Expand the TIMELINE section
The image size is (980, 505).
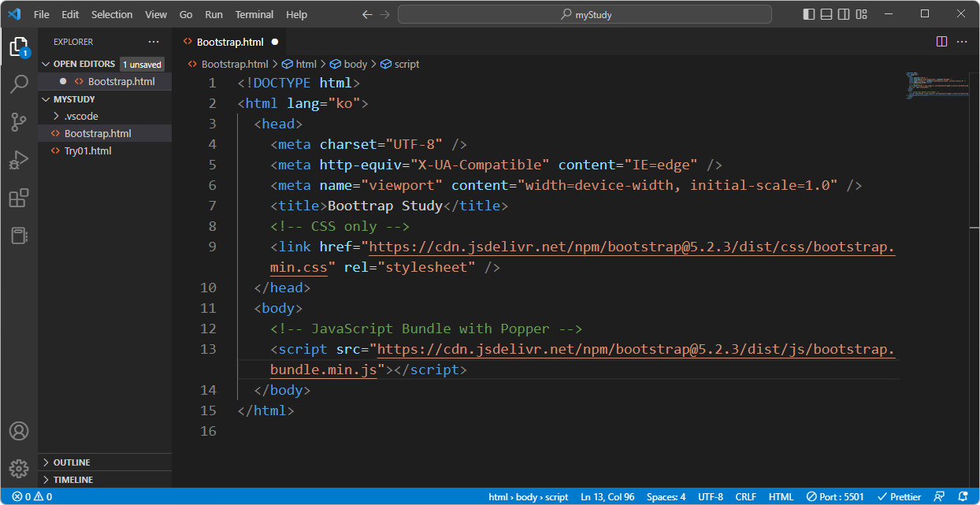[73, 480]
